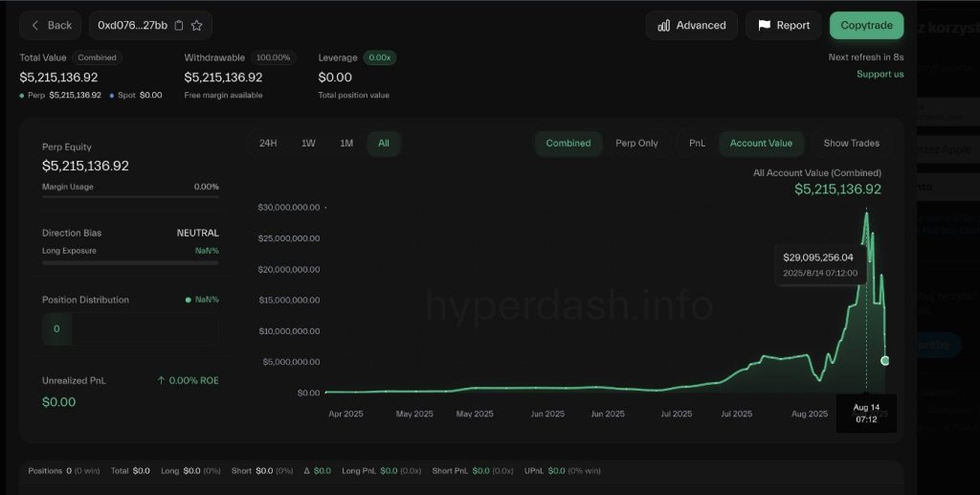Viewport: 980px width, 495px height.
Task: Click the Next refresh countdown text
Action: [865, 56]
